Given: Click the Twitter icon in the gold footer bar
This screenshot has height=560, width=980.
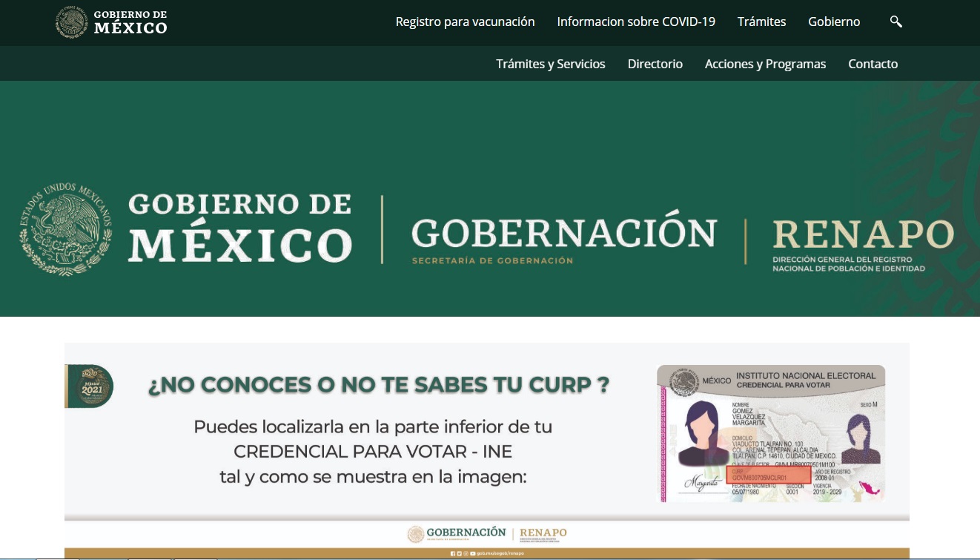Looking at the screenshot, I should (460, 554).
